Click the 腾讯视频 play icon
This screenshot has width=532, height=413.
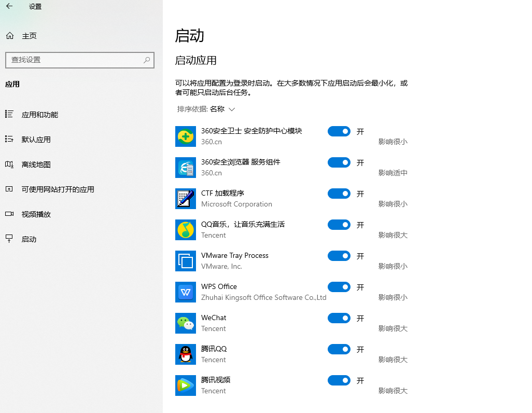[185, 386]
